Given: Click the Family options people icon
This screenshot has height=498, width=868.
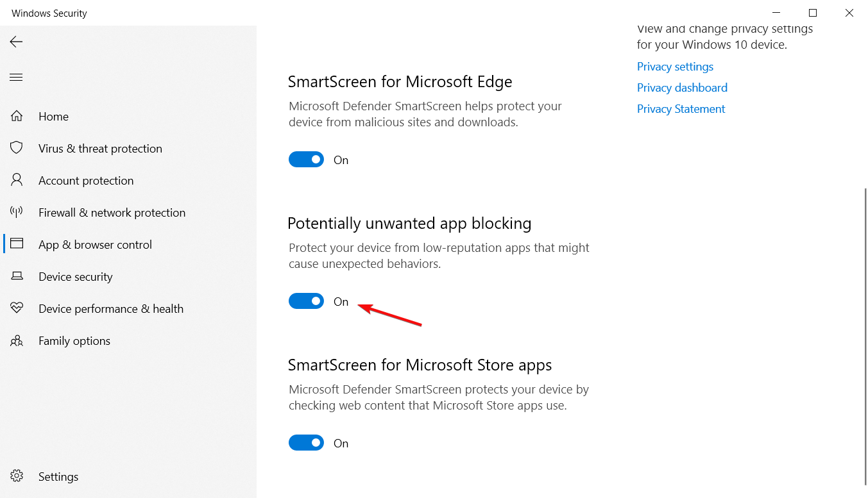Looking at the screenshot, I should [17, 340].
